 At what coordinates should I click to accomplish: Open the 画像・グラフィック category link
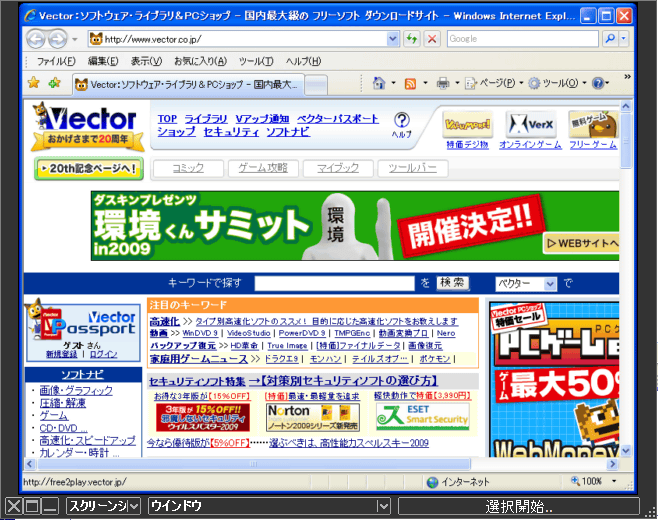76,390
